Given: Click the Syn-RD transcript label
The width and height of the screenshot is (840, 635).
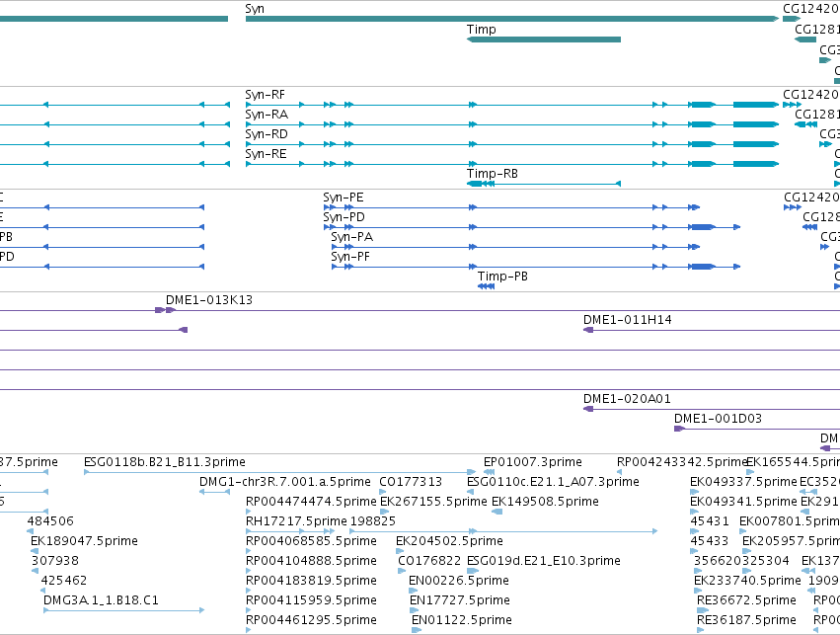Looking at the screenshot, I should click(x=267, y=134).
